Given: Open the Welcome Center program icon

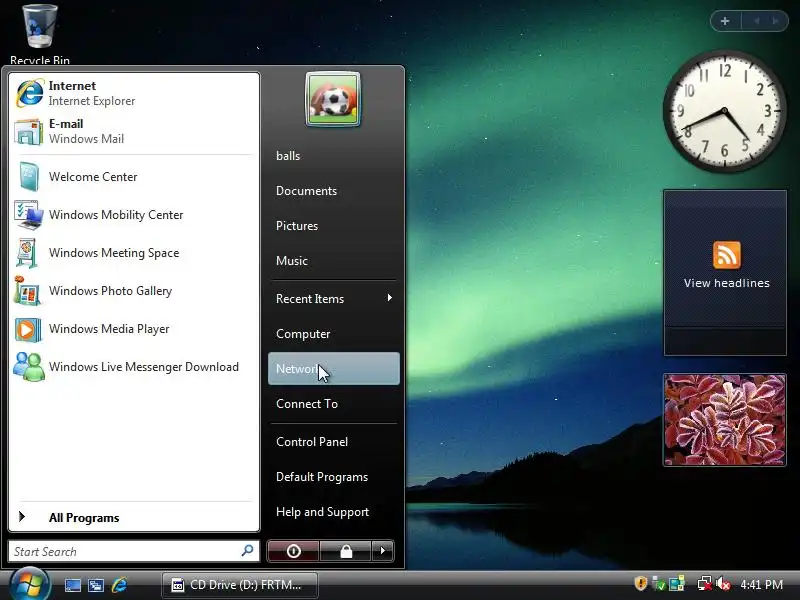Looking at the screenshot, I should (x=28, y=177).
